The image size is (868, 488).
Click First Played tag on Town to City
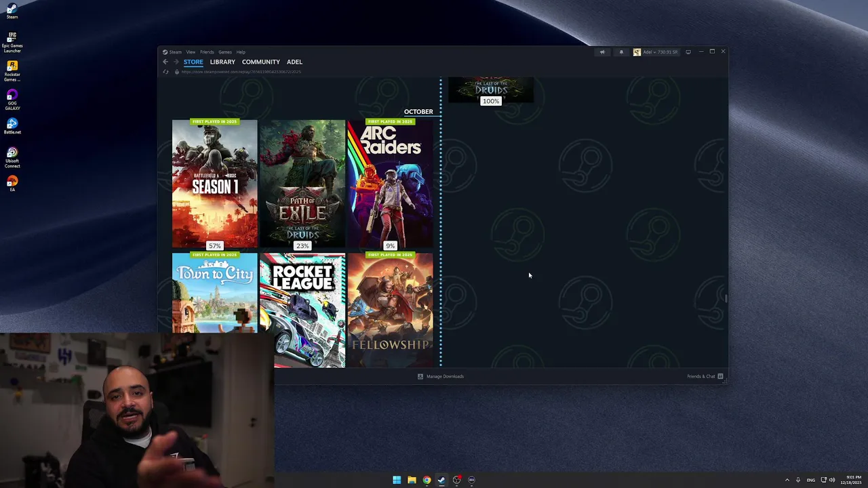pyautogui.click(x=214, y=255)
